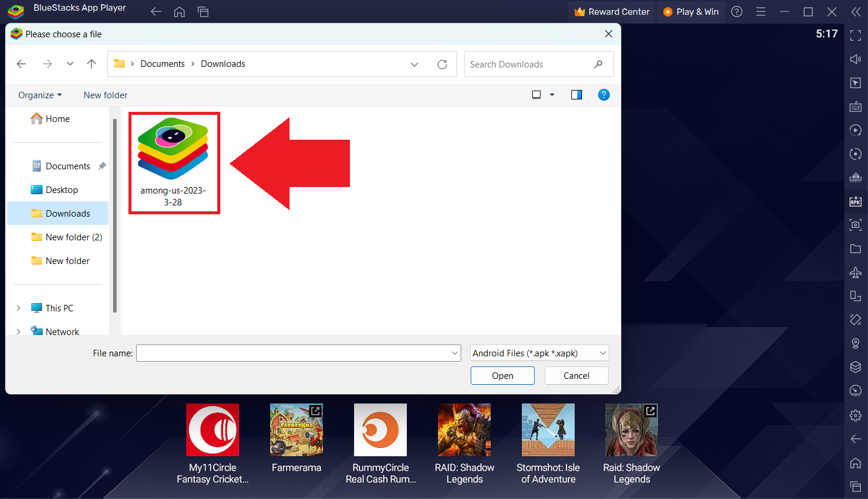Open recent apps icon at sidebar bottom
The image size is (868, 499).
856,487
